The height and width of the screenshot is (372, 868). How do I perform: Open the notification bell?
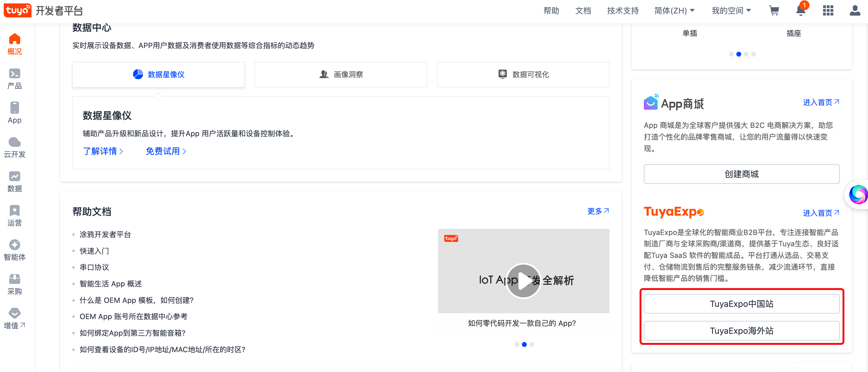click(801, 10)
